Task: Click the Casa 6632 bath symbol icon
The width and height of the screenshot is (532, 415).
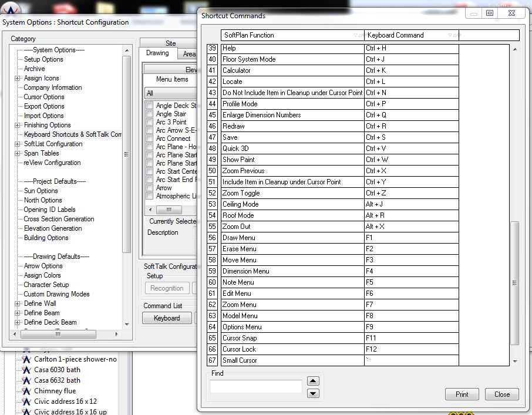Action: tap(26, 380)
